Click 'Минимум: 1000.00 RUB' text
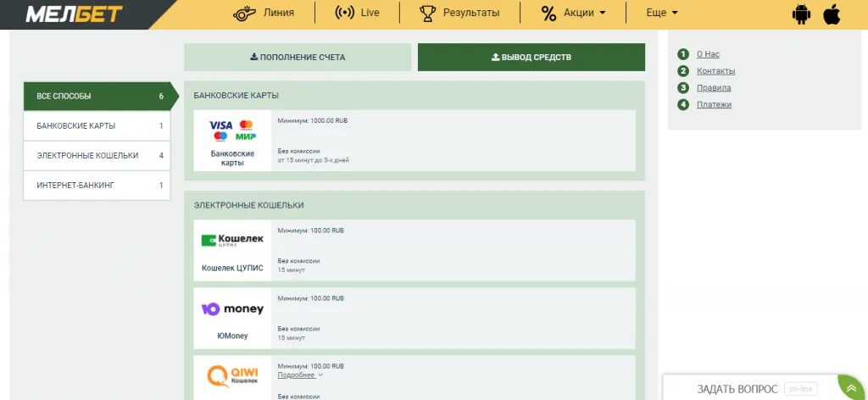This screenshot has width=868, height=400. click(x=312, y=120)
